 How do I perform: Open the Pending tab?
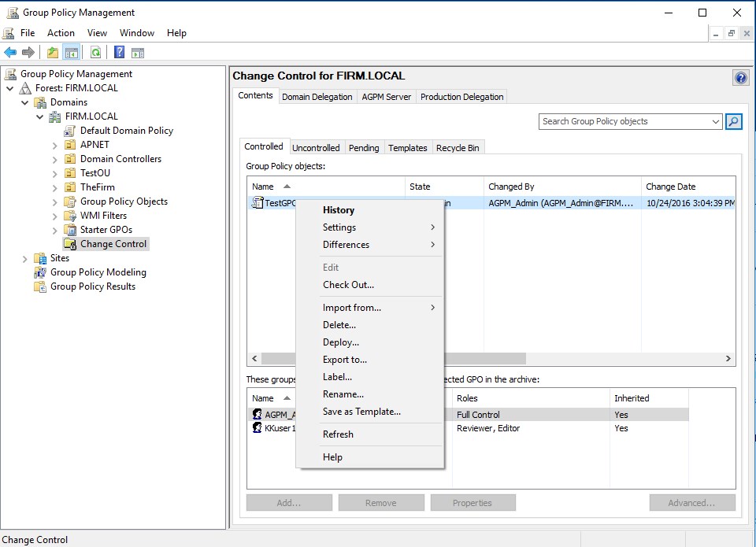(364, 147)
